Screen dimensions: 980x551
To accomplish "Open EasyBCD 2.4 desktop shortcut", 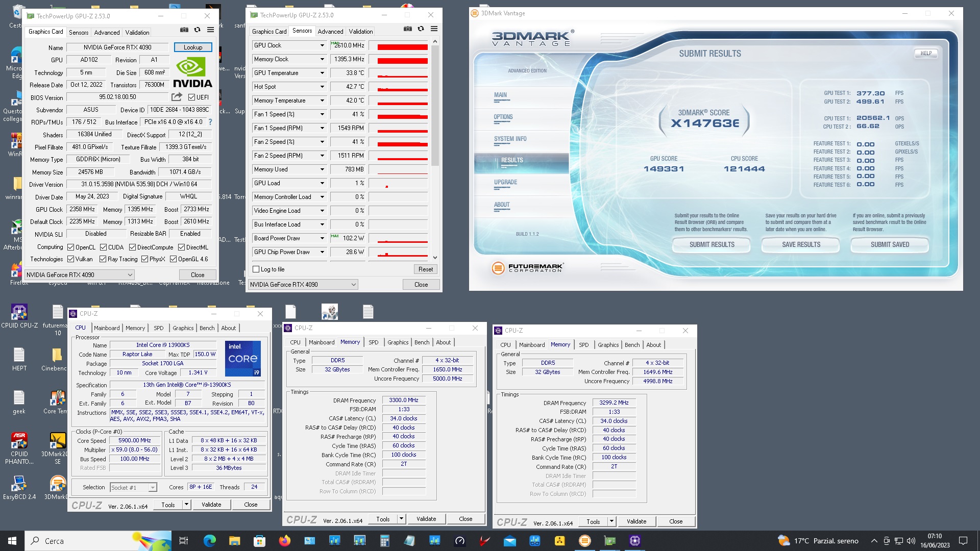I will point(19,487).
